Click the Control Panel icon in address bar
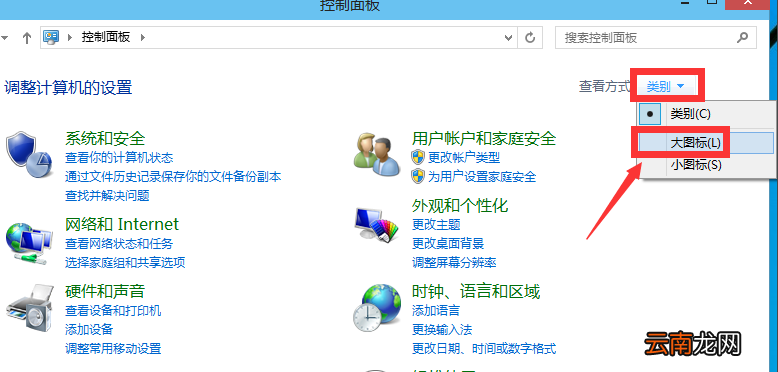The width and height of the screenshot is (778, 372). tap(51, 37)
